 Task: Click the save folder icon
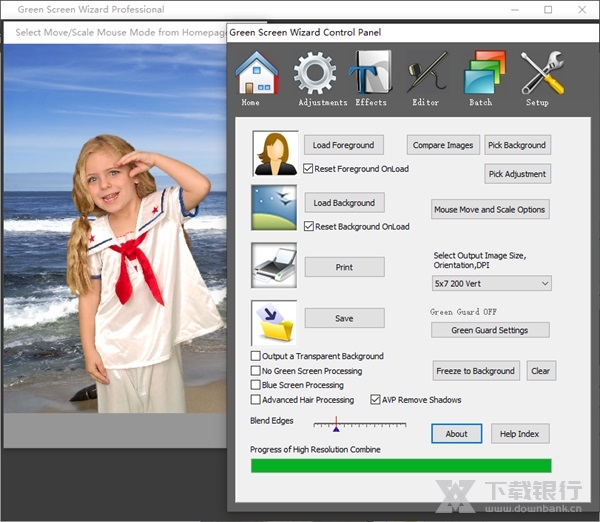(274, 322)
